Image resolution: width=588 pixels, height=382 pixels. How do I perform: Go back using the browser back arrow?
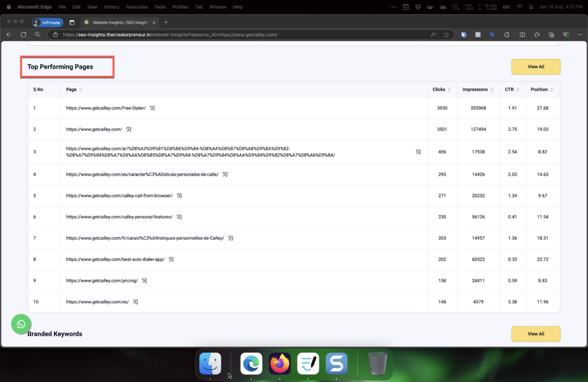tap(9, 34)
